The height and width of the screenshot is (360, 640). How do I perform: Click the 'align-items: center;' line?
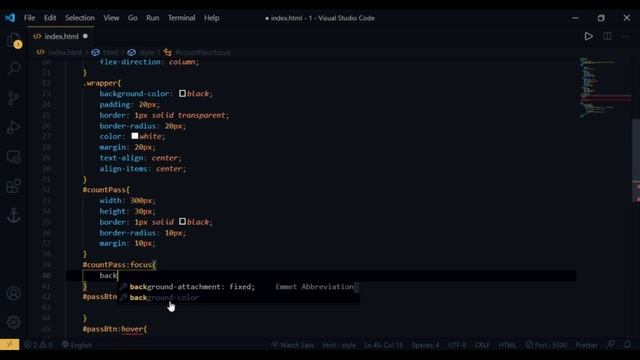click(142, 169)
